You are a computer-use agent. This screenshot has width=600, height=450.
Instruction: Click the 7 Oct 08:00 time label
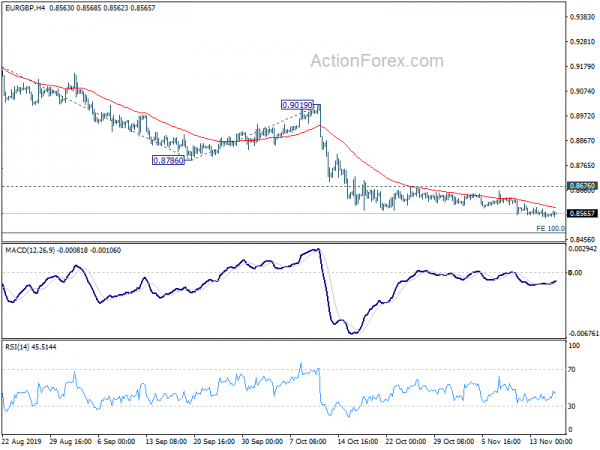(x=308, y=441)
